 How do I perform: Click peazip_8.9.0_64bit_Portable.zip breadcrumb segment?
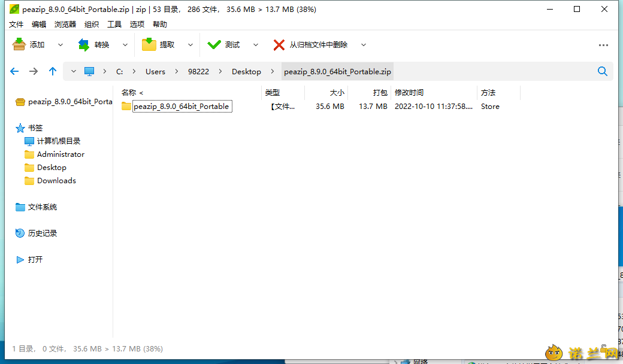(337, 71)
